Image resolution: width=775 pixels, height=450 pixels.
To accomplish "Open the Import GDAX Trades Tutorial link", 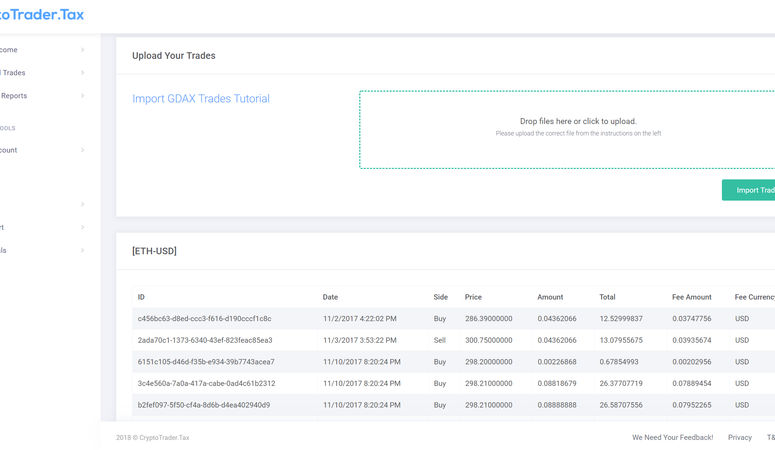I will pyautogui.click(x=201, y=98).
